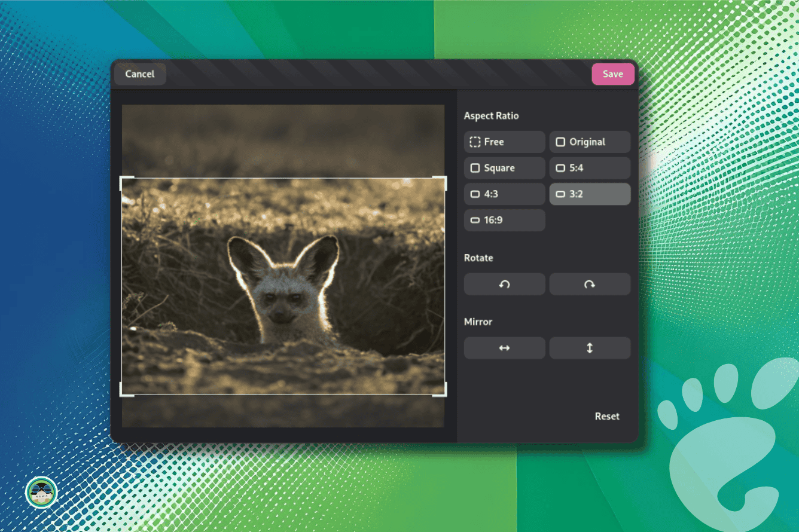Choose the Square aspect ratio
The width and height of the screenshot is (799, 532).
click(x=504, y=168)
